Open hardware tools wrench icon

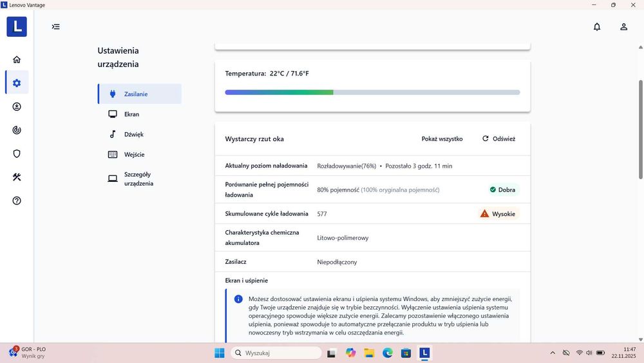coord(17,177)
